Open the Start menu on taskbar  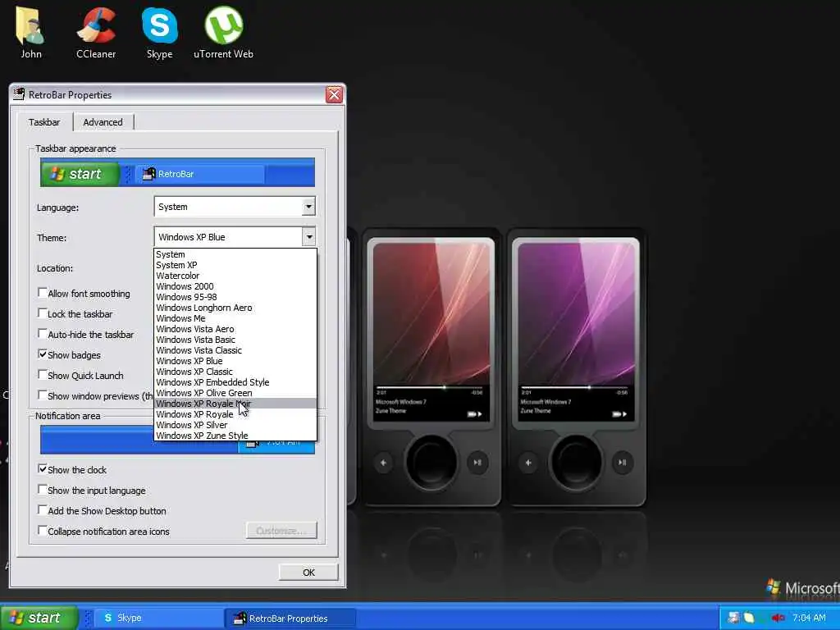[39, 618]
